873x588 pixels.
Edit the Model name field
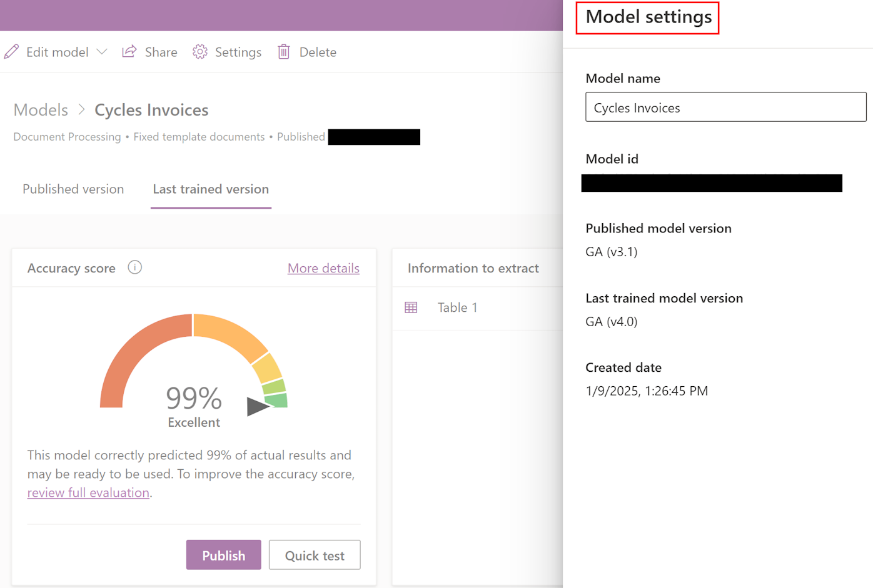(725, 107)
